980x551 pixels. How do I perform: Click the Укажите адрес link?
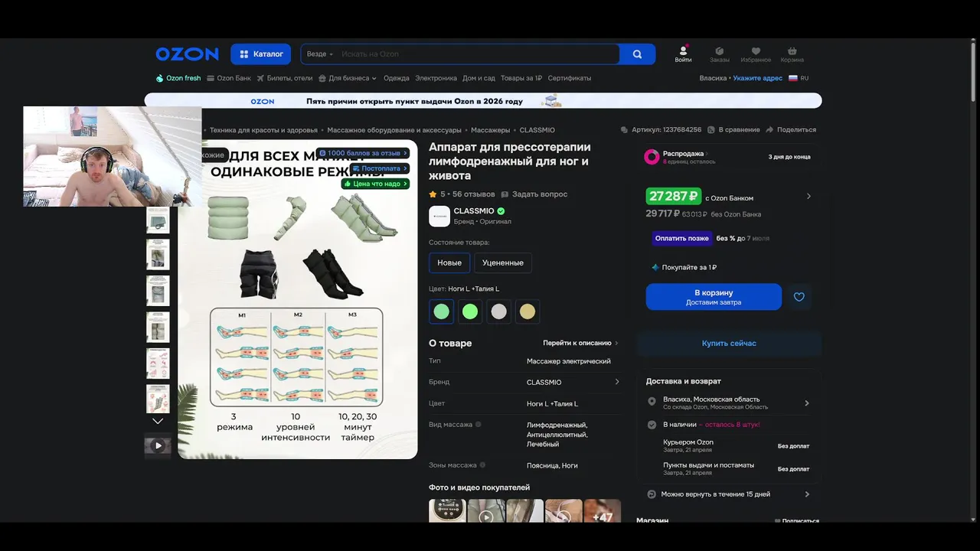(x=758, y=78)
